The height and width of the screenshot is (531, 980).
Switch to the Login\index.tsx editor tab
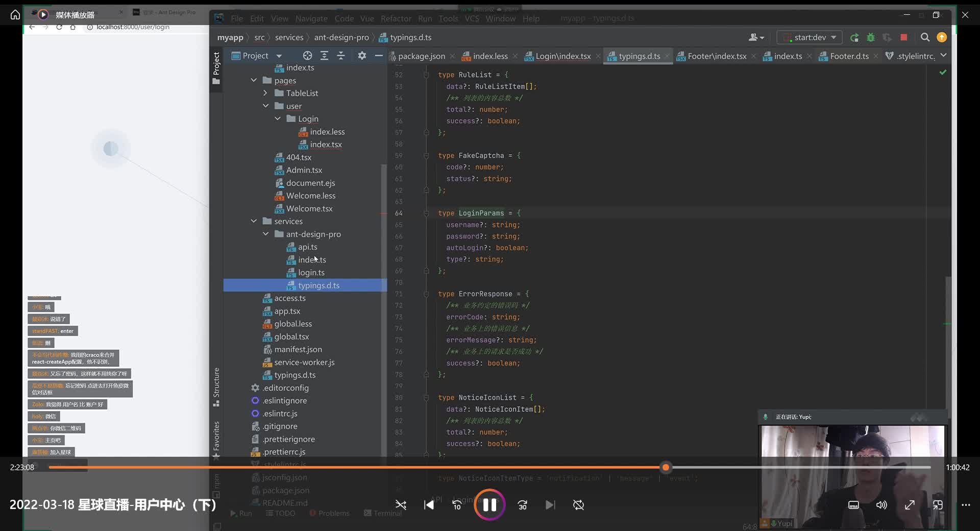tap(562, 56)
